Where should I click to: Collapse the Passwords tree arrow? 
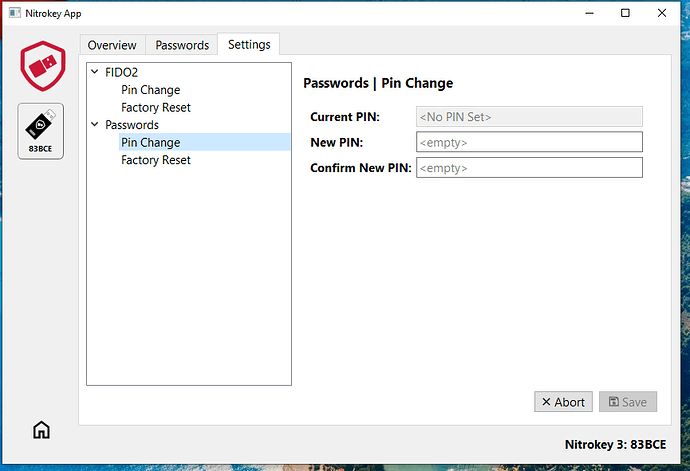pos(95,125)
